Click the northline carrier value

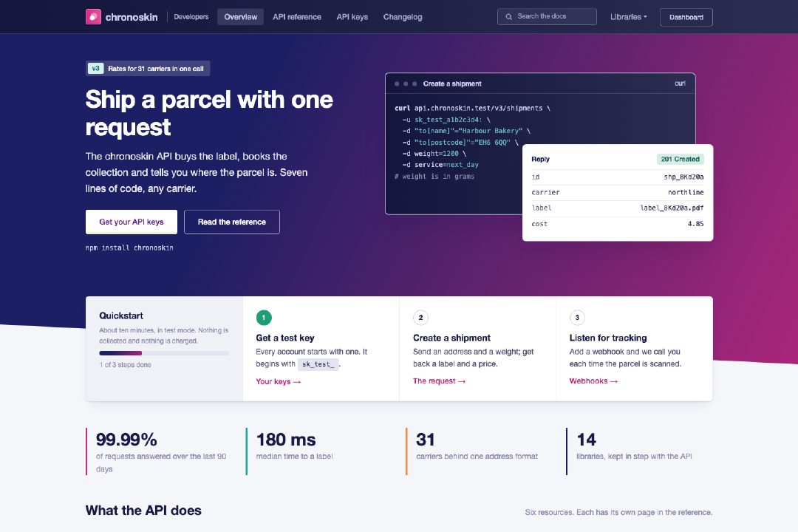[x=686, y=192]
